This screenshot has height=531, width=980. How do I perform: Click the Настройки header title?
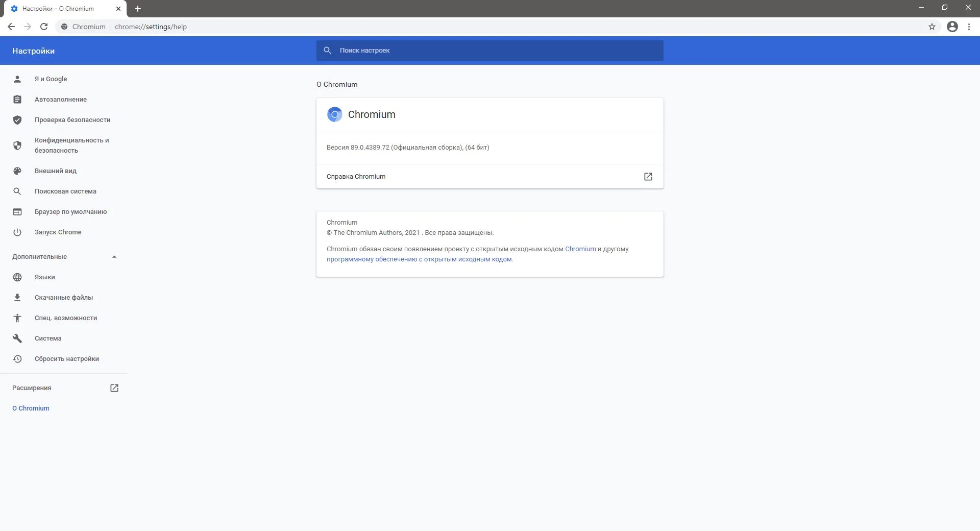click(33, 51)
